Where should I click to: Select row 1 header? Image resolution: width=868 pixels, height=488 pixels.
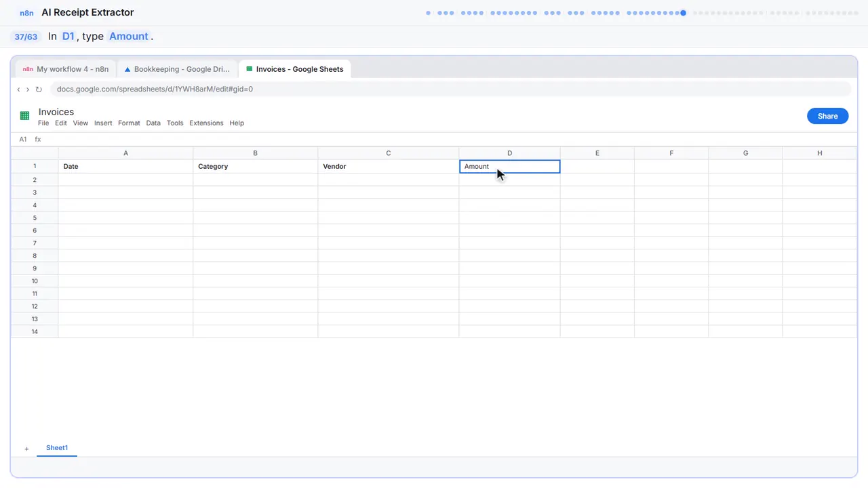pyautogui.click(x=35, y=166)
